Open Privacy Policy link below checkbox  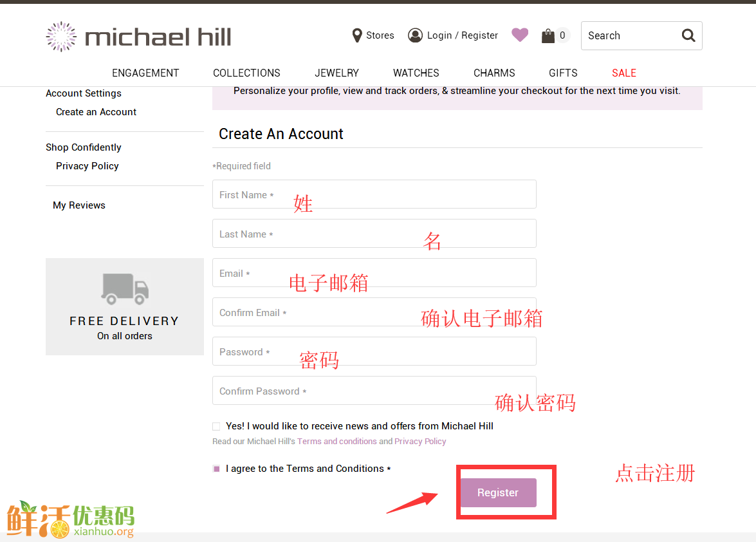[x=420, y=441]
